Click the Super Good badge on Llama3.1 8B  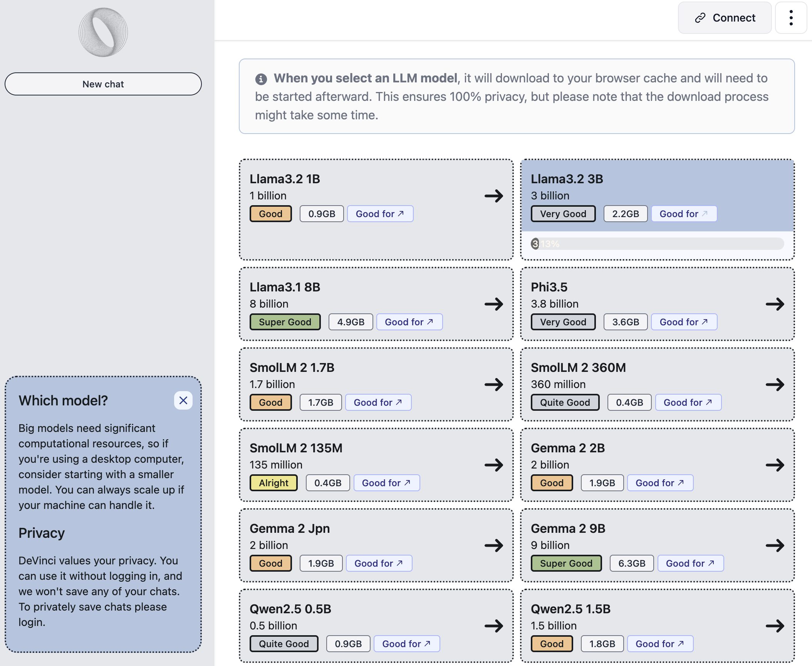285,322
